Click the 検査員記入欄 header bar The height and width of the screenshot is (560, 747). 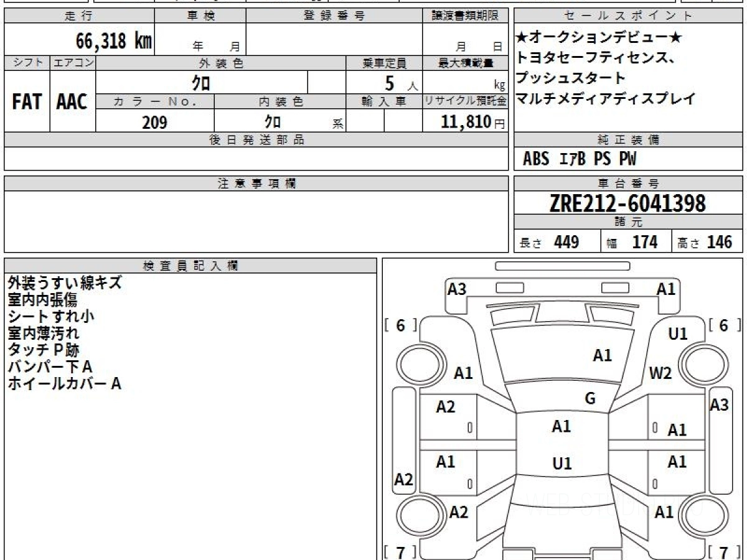tap(190, 266)
